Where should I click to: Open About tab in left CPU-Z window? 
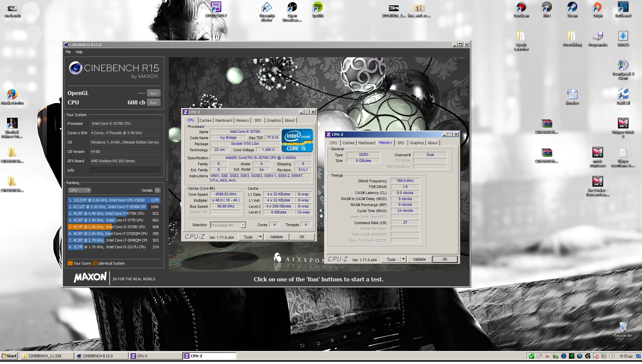(290, 120)
